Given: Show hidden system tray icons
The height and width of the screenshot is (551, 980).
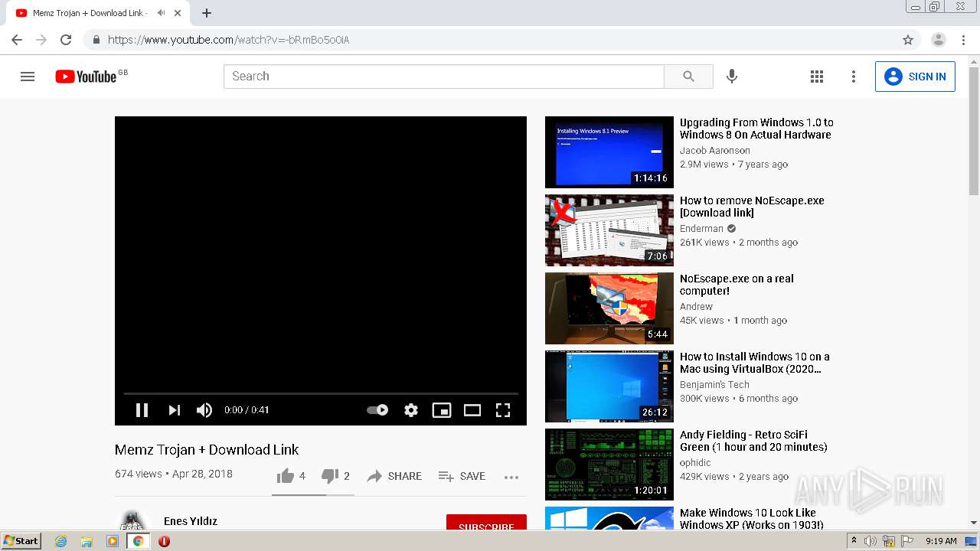Looking at the screenshot, I should coord(854,541).
